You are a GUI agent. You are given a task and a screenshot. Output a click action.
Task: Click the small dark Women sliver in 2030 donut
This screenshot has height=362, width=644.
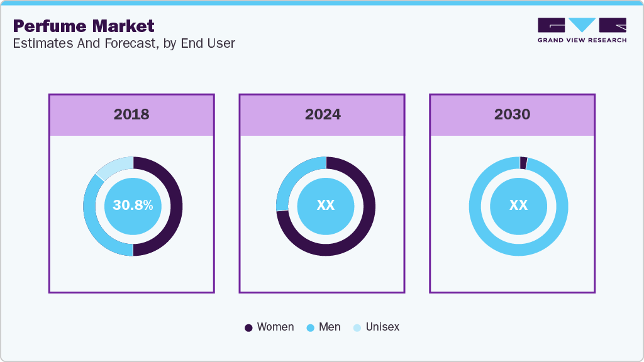coord(523,163)
